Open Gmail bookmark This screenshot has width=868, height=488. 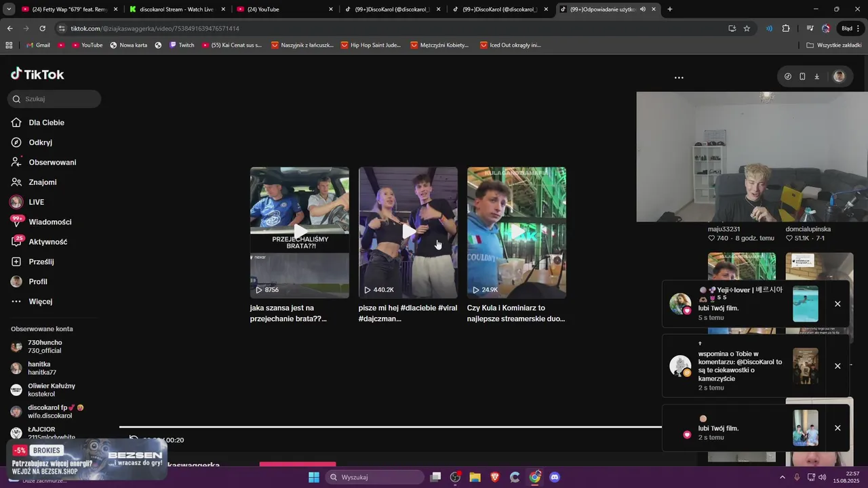[38, 45]
